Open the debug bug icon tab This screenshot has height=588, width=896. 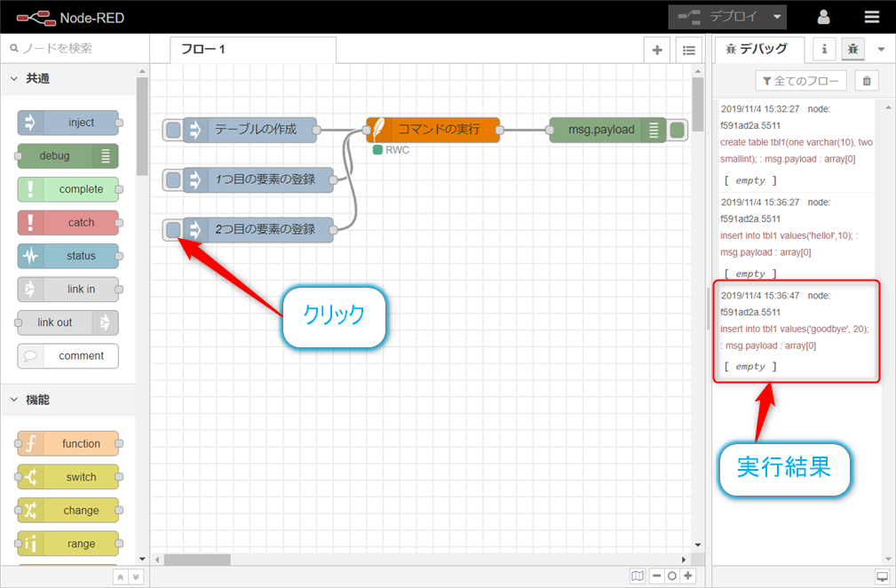(852, 50)
